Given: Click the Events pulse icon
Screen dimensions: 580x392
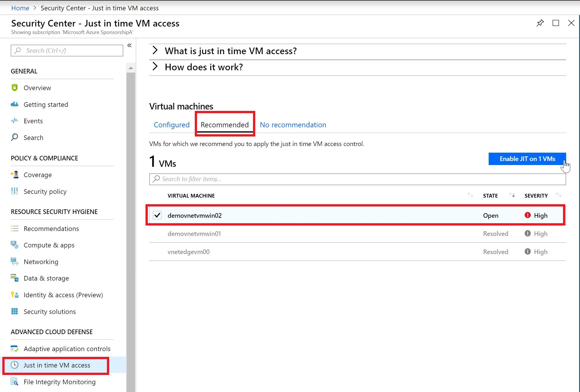Looking at the screenshot, I should [14, 121].
